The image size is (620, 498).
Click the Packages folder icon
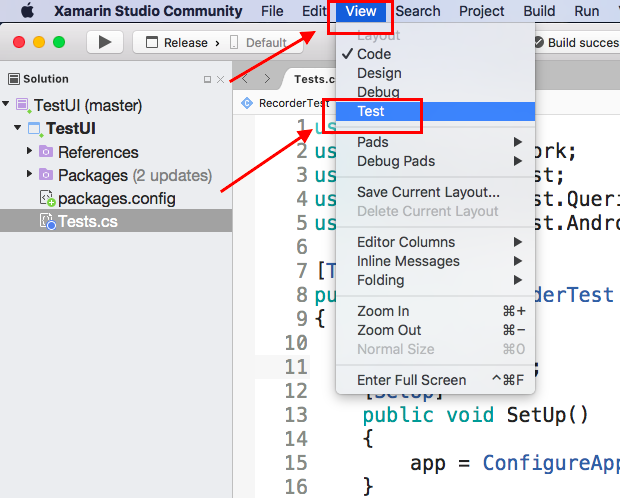pyautogui.click(x=46, y=174)
